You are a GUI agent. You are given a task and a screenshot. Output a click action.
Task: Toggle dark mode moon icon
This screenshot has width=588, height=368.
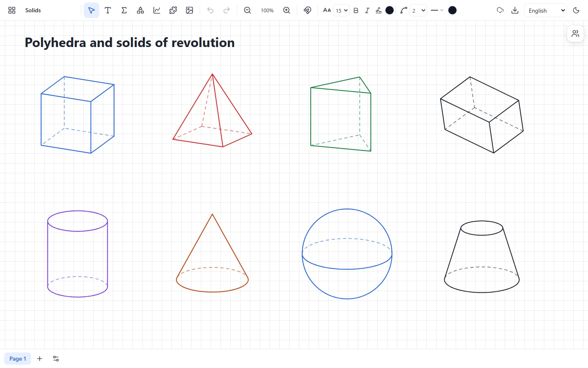coord(577,10)
